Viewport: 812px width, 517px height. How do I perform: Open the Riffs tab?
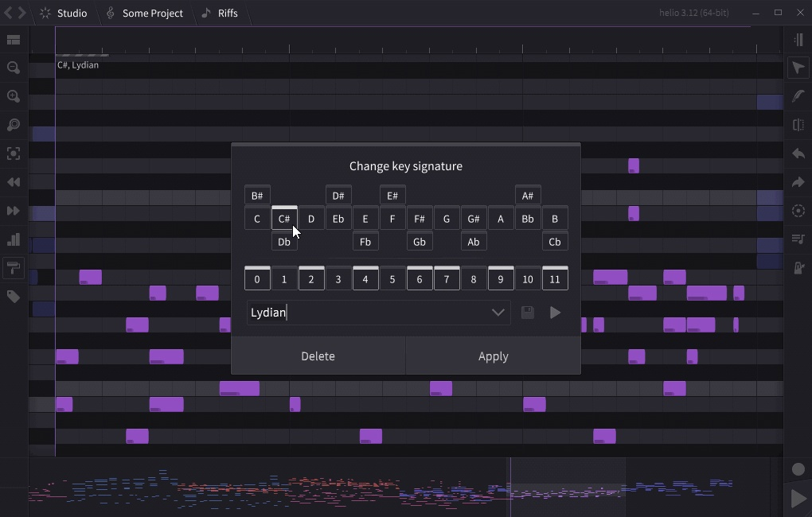click(220, 13)
